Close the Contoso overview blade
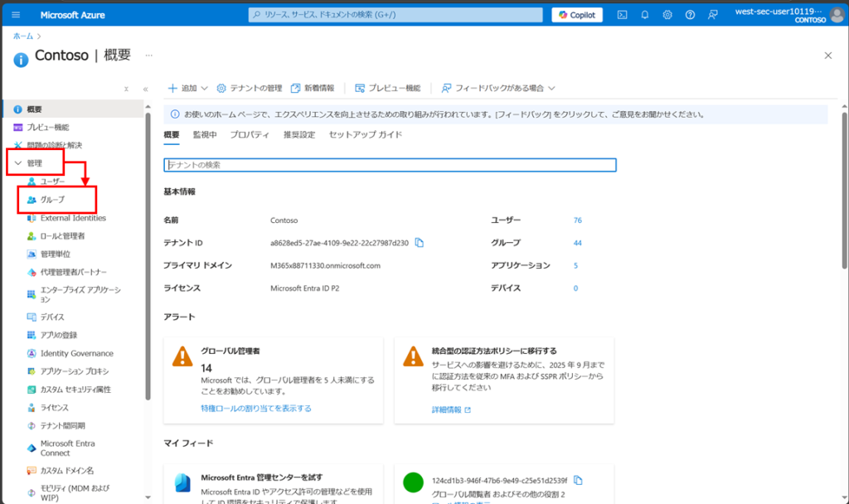 [828, 56]
